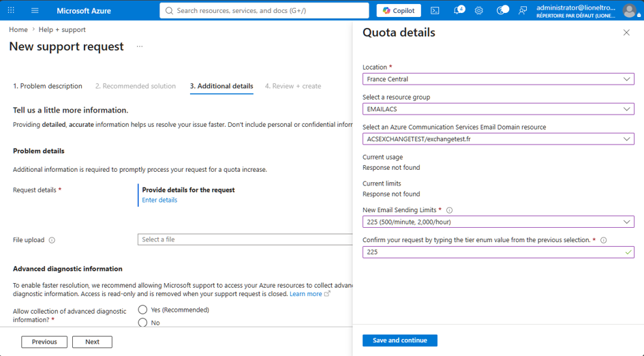
Task: Go to the Review + create tab
Action: [x=293, y=86]
